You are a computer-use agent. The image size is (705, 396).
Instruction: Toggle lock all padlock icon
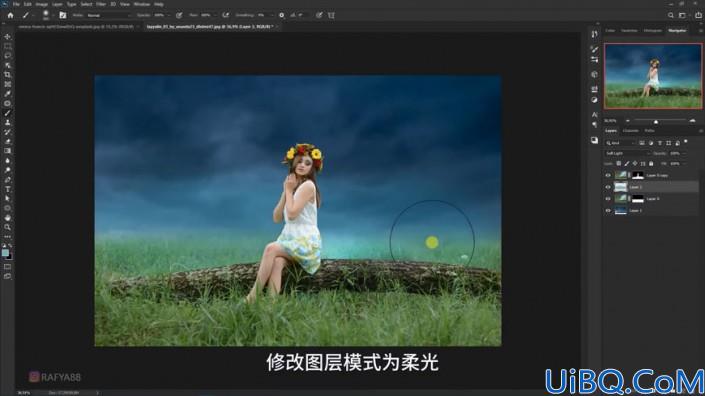(x=651, y=164)
